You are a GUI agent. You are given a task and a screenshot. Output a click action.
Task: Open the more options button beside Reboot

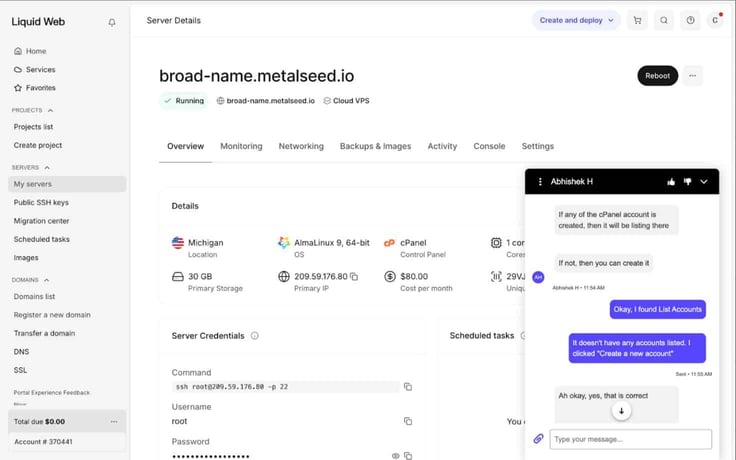point(692,76)
